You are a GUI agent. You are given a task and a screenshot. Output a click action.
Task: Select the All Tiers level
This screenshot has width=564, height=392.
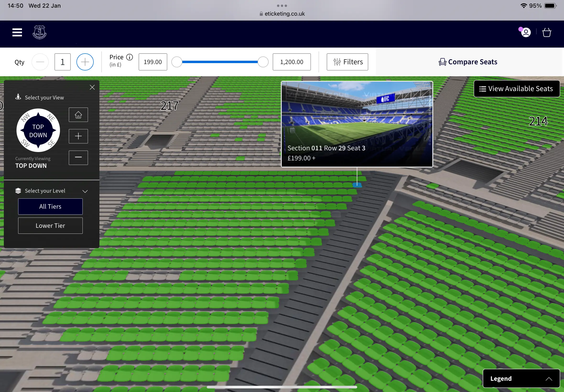click(x=50, y=207)
